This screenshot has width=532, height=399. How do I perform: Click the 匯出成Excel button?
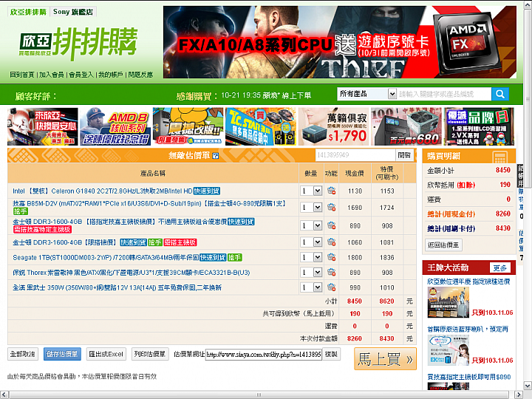click(x=106, y=354)
